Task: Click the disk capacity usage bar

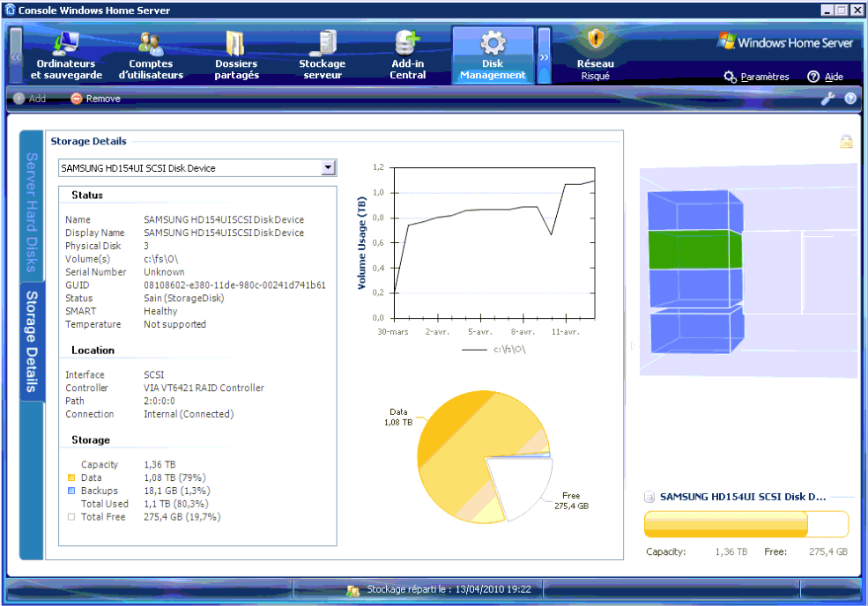Action: [x=746, y=524]
